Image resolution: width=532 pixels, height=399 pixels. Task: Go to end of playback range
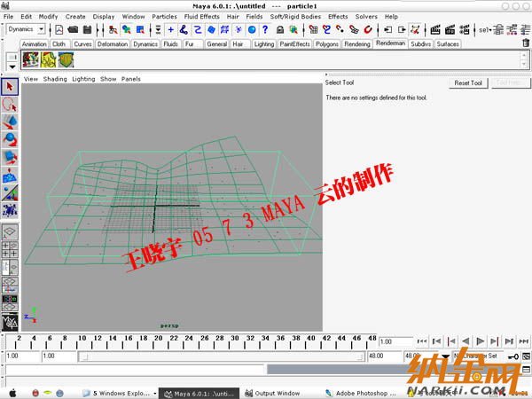[524, 341]
